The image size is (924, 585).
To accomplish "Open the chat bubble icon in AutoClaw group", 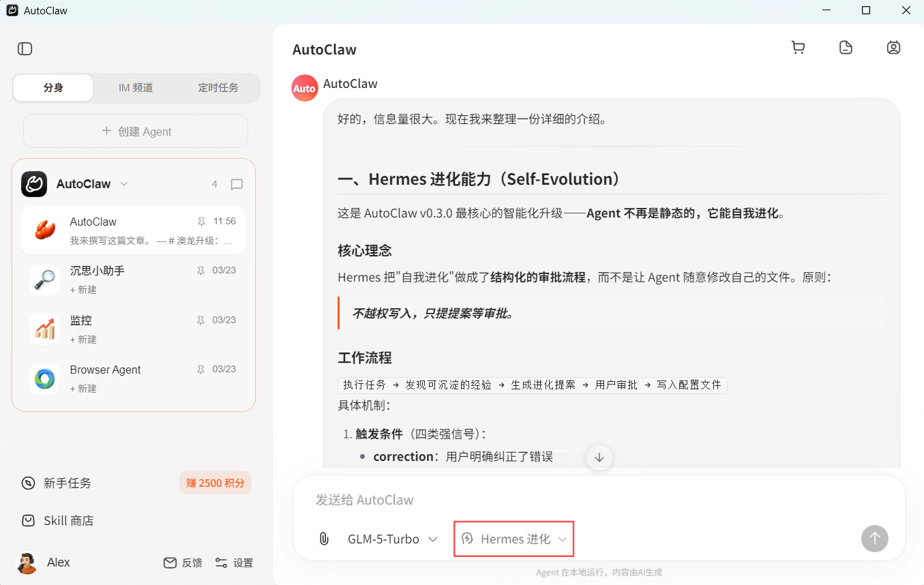I will point(237,184).
